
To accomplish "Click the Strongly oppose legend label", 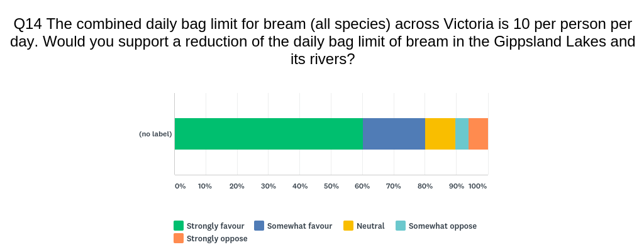I will pyautogui.click(x=217, y=238).
